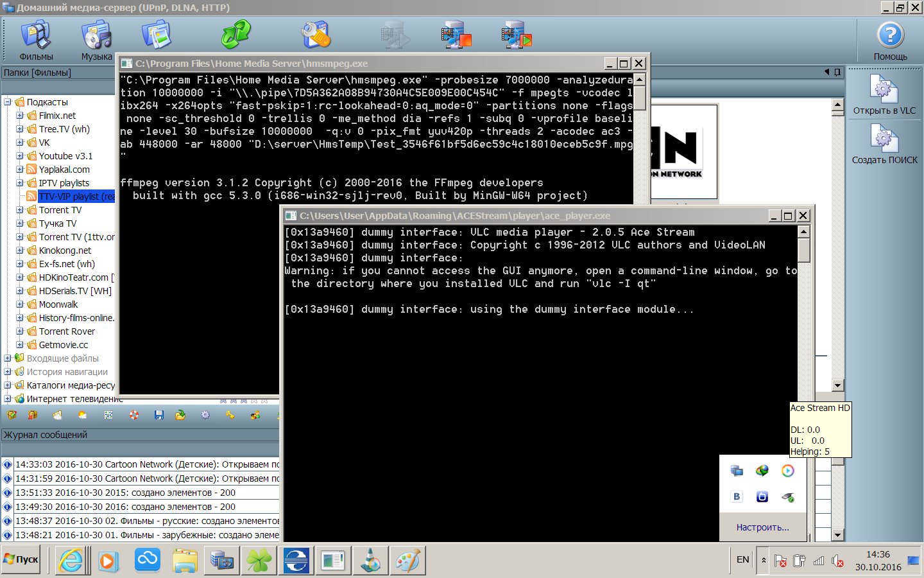Click Создать ПОИСК button
Screen dimensions: 924x578
(x=884, y=144)
